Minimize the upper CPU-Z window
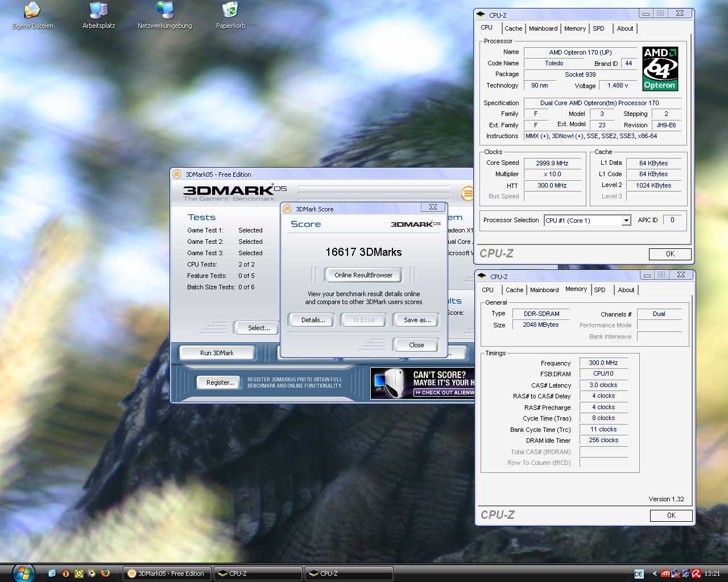 click(x=646, y=14)
